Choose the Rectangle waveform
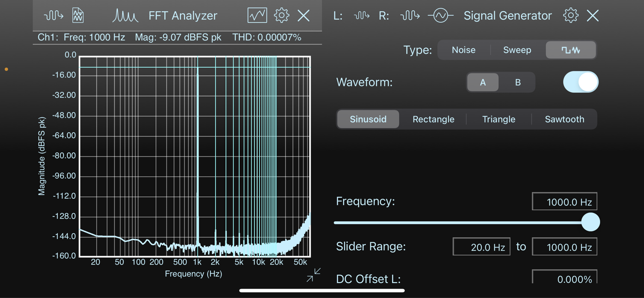 click(x=433, y=119)
